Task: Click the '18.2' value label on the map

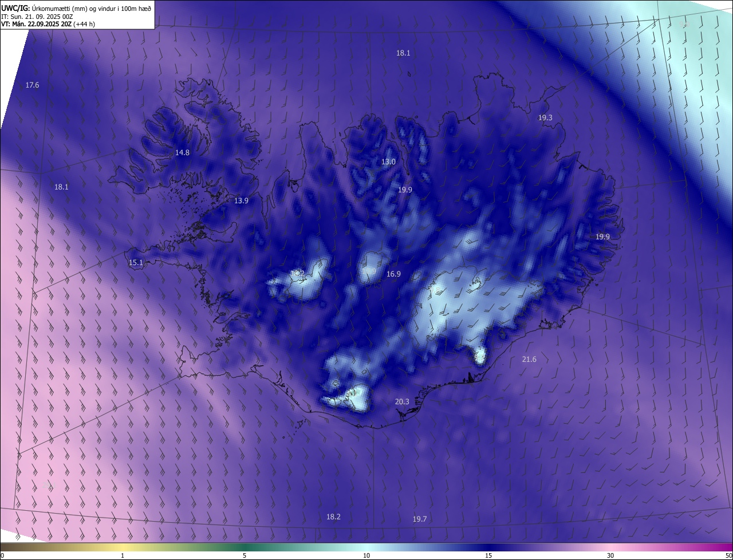Action: (333, 517)
